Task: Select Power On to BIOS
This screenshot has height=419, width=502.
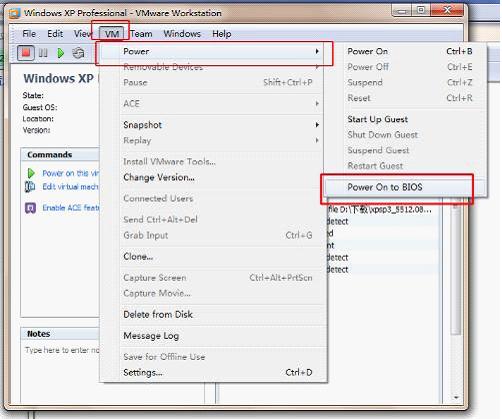Action: tap(405, 187)
